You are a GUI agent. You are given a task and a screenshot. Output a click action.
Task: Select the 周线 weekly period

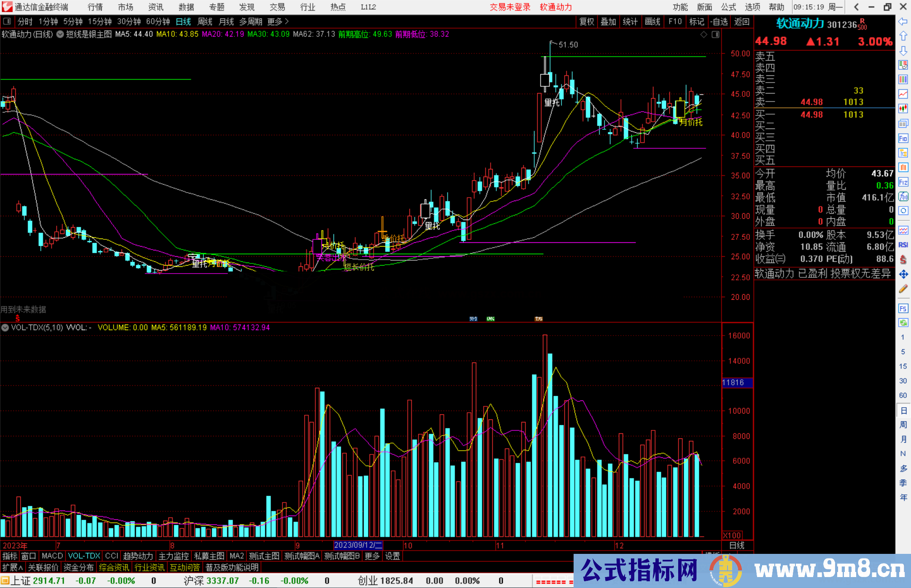click(x=205, y=21)
